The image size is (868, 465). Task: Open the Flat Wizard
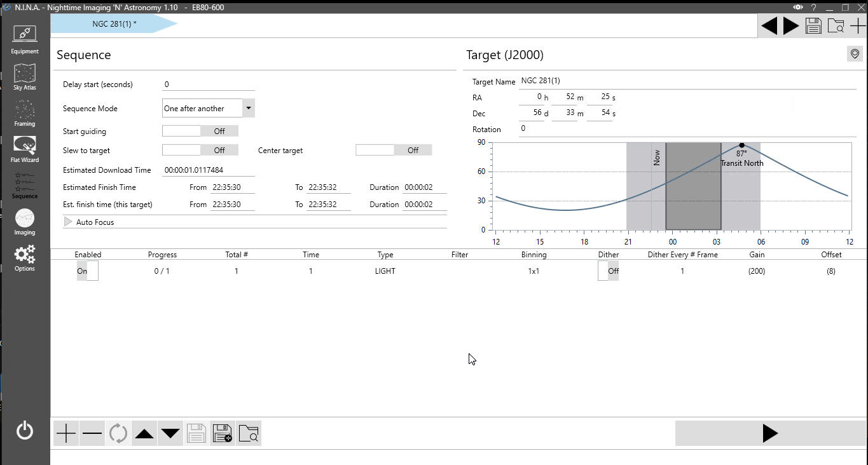[x=25, y=149]
